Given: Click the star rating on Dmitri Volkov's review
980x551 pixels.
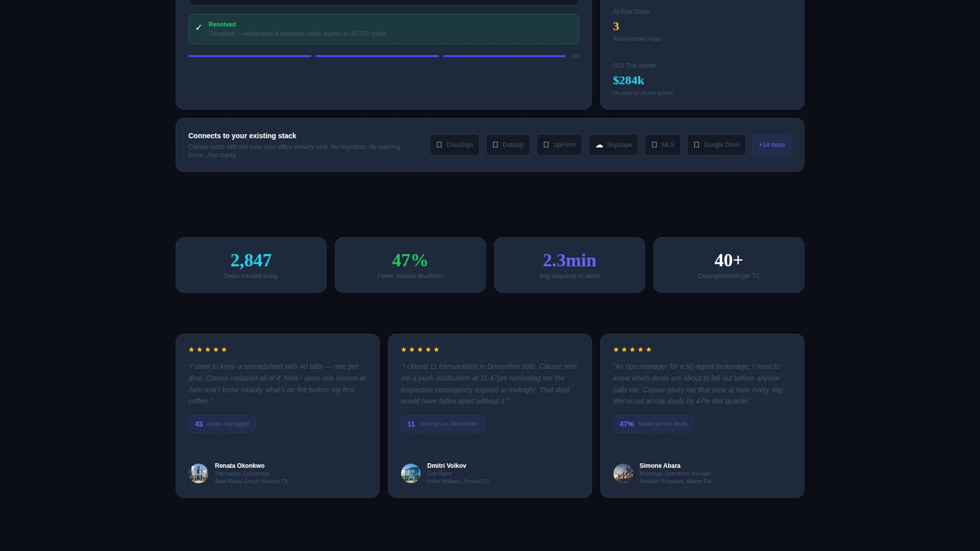Looking at the screenshot, I should (420, 349).
